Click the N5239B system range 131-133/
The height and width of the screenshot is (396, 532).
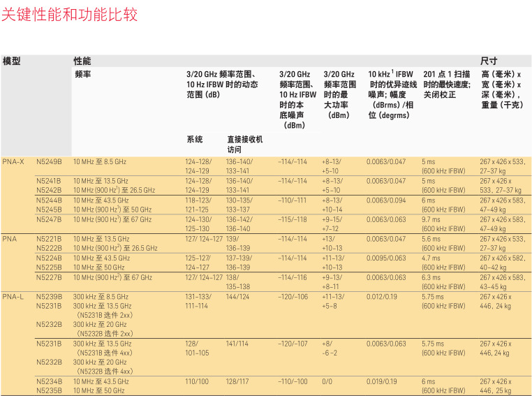(198, 297)
